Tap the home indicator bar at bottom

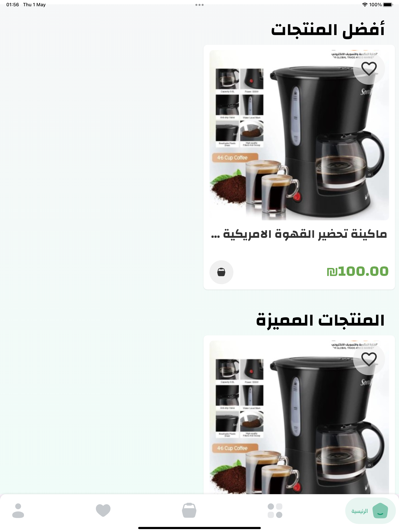(199, 528)
